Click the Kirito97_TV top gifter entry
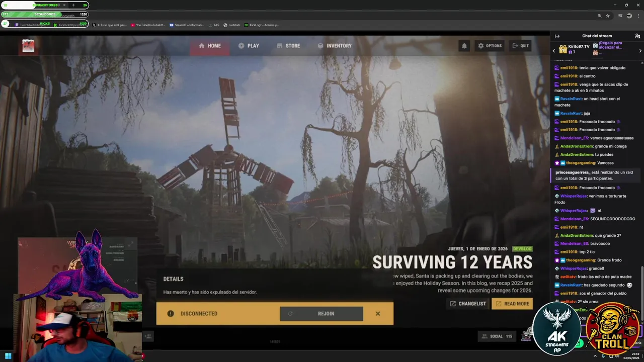 (574, 49)
